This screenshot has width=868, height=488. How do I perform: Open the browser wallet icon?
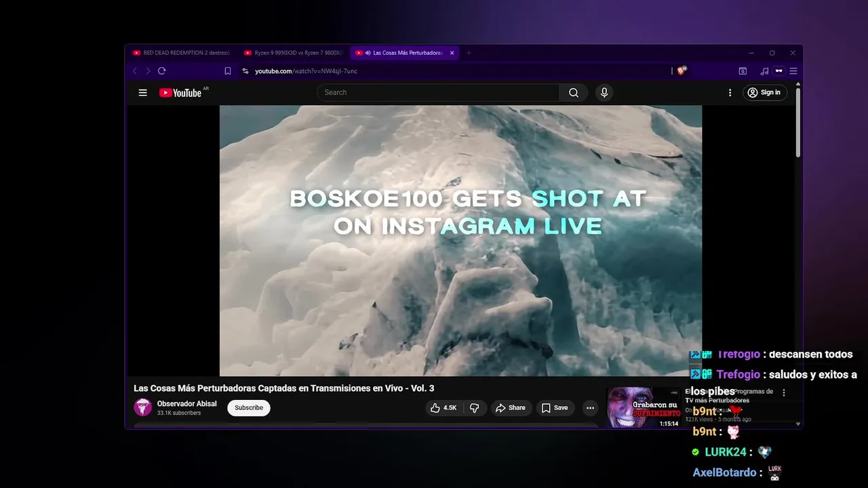(x=743, y=71)
